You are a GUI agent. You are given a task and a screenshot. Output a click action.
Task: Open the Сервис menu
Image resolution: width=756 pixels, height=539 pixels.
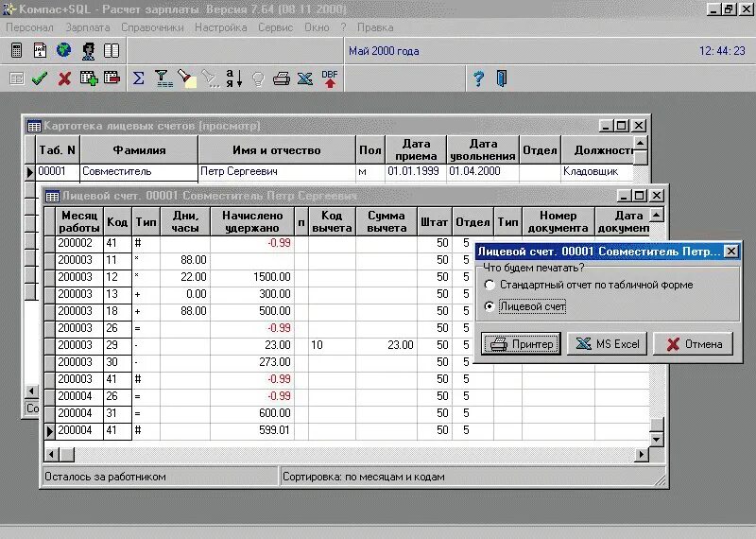click(x=275, y=27)
